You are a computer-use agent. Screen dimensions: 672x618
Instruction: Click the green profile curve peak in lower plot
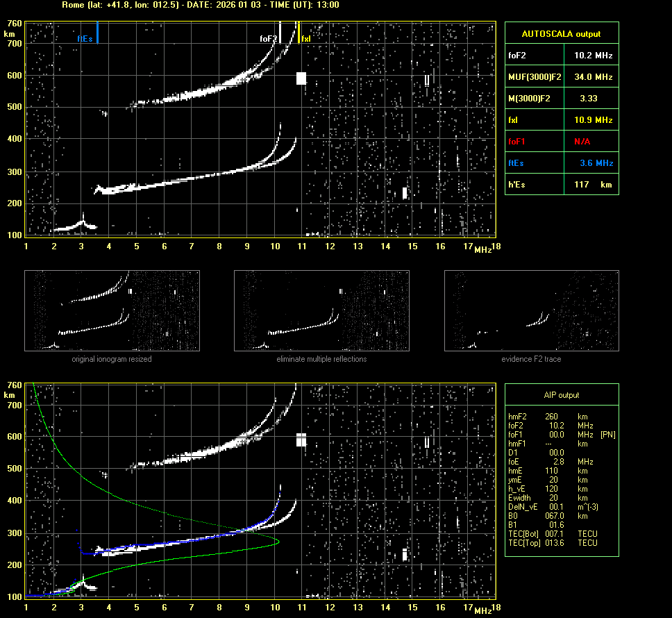click(x=278, y=540)
